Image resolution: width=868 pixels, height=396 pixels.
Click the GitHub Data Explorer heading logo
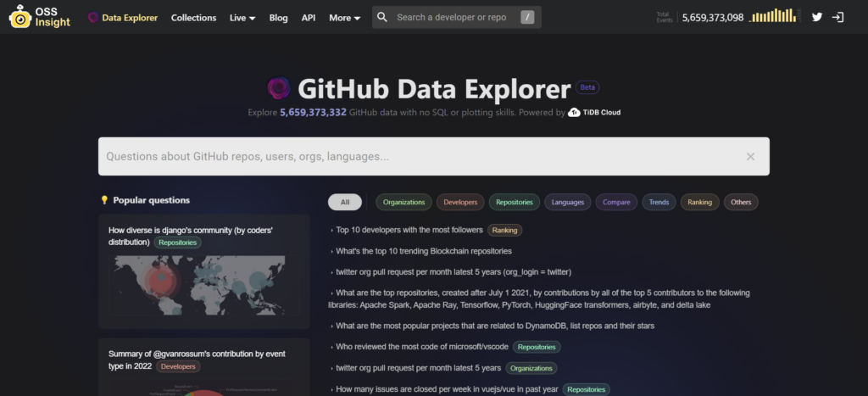pyautogui.click(x=279, y=87)
